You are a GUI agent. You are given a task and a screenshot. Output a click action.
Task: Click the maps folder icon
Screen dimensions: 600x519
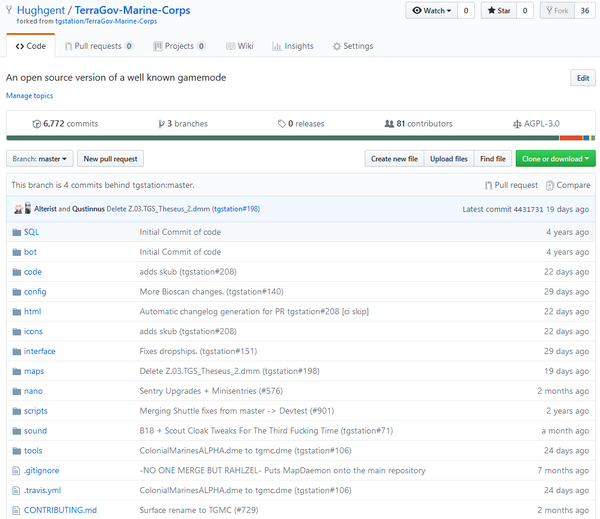(16, 371)
